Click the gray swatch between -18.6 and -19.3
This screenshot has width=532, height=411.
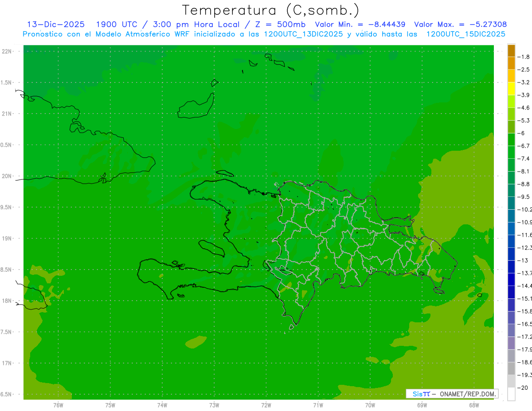pos(511,368)
